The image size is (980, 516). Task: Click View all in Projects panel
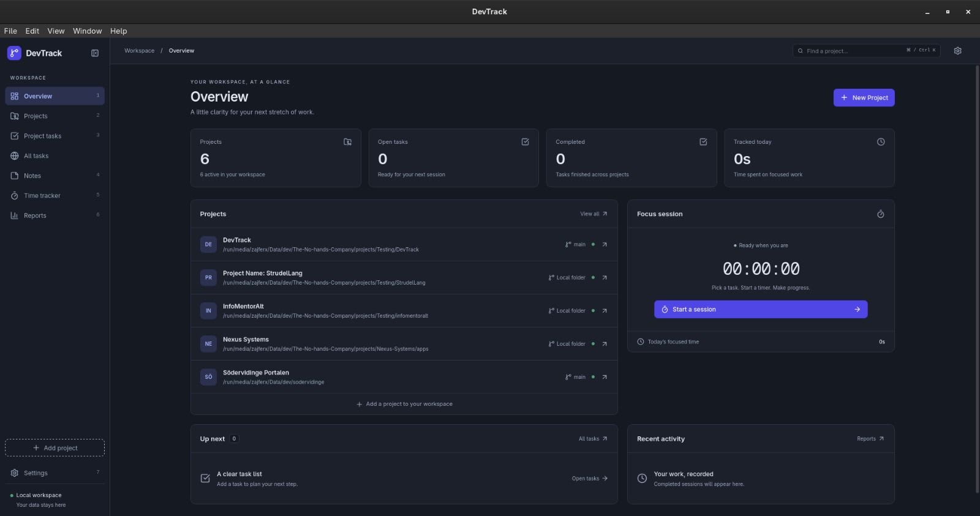[594, 214]
